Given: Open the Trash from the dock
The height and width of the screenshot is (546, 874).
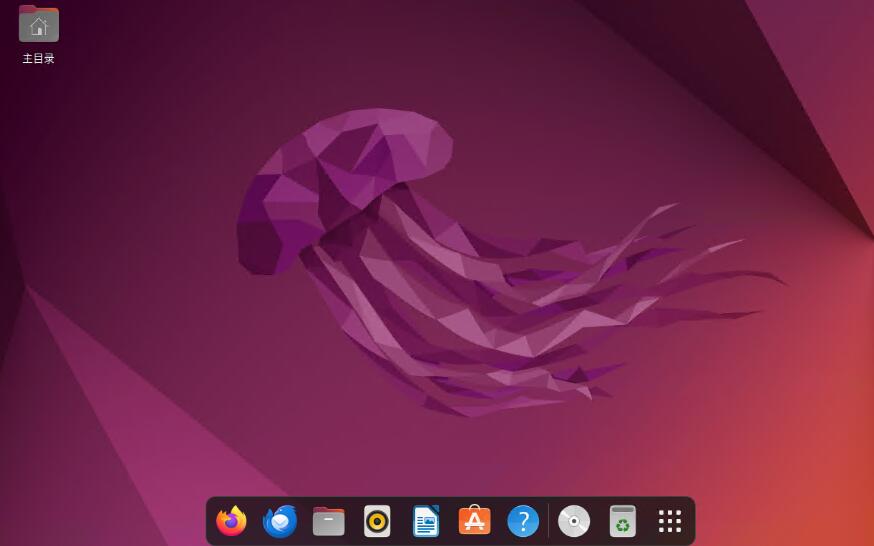Looking at the screenshot, I should tap(622, 521).
